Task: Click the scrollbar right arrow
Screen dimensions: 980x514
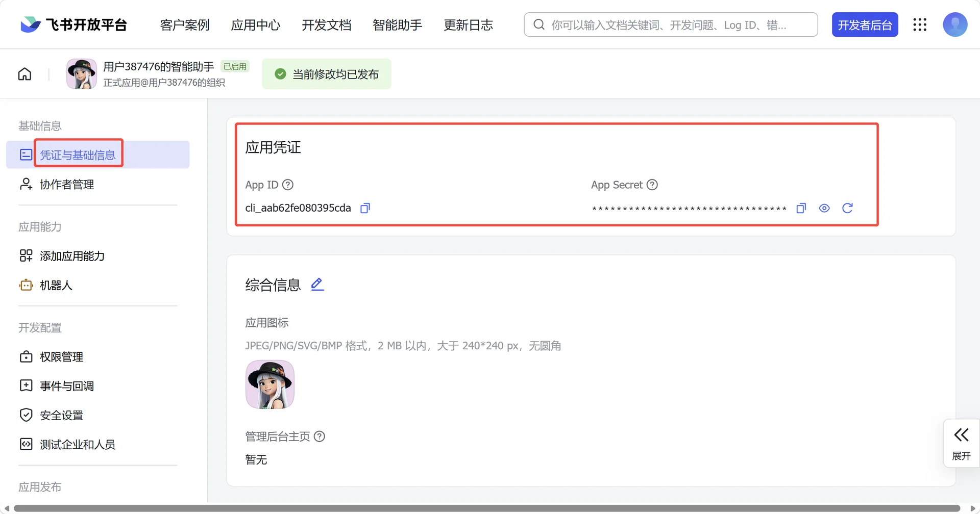Action: (x=973, y=508)
